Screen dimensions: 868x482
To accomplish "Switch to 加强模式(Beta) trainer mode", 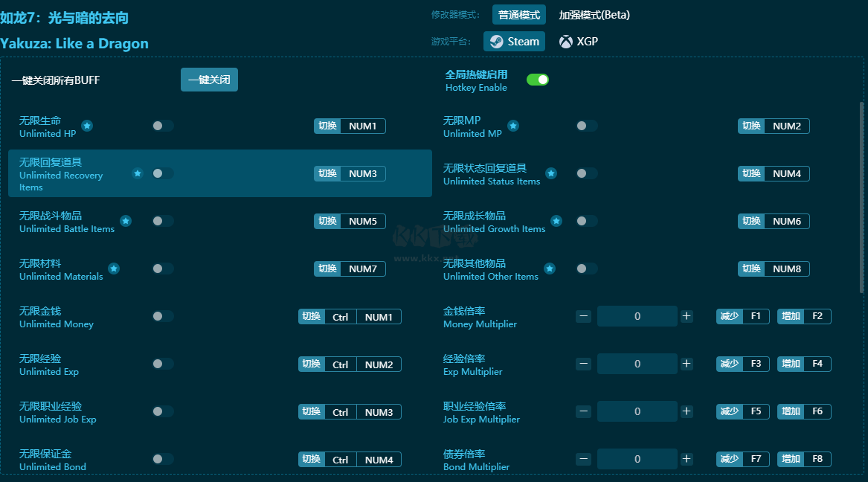I will pyautogui.click(x=594, y=15).
